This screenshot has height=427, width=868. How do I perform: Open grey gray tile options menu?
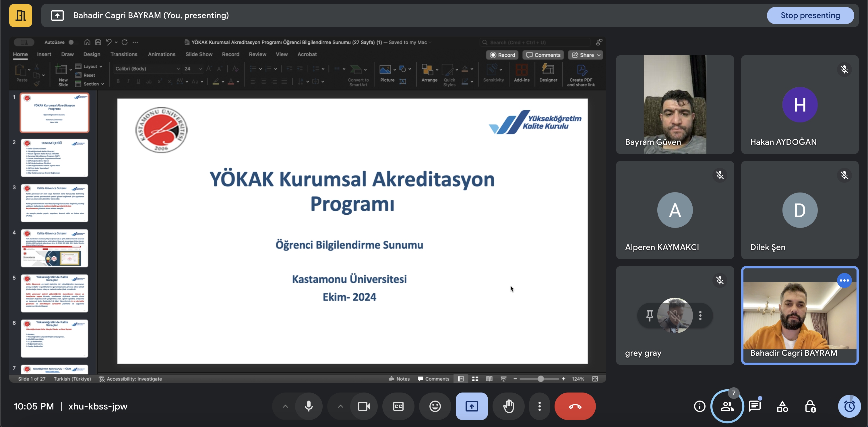point(700,315)
